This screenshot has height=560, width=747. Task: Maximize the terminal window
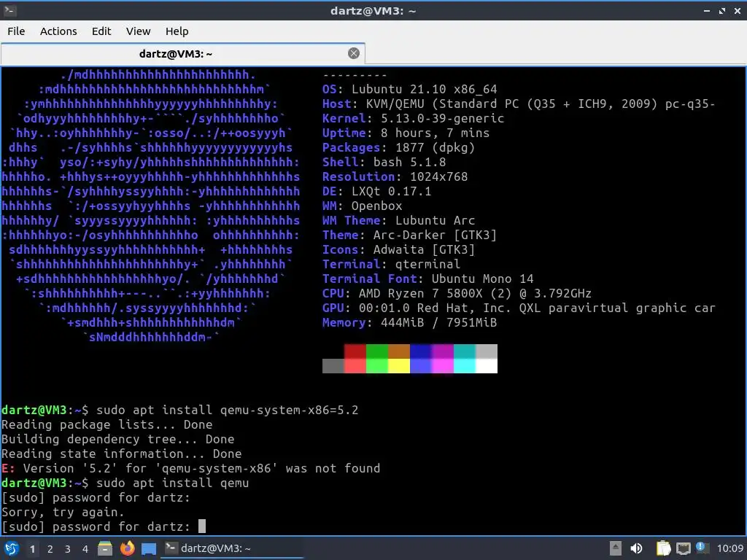point(722,10)
